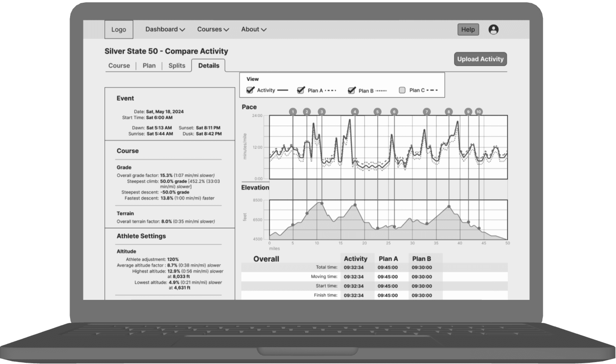Viewport: 616px width, 364px height.
Task: Expand the Dashboard dropdown menu
Action: pos(165,29)
